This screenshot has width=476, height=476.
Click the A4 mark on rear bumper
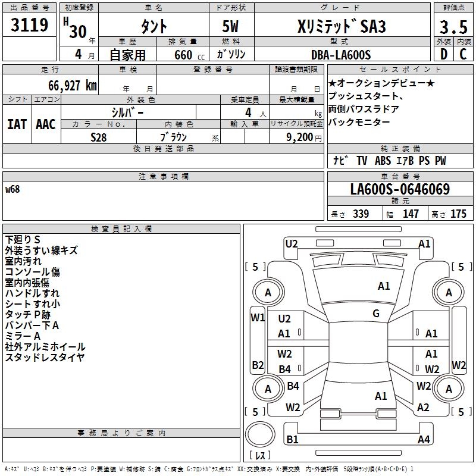(424, 439)
